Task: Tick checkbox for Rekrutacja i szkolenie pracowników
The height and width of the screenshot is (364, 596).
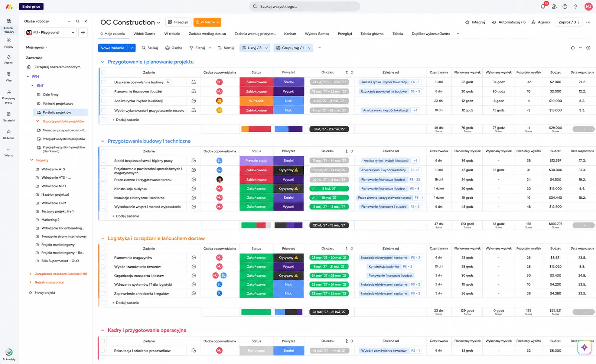Action: coord(103,351)
